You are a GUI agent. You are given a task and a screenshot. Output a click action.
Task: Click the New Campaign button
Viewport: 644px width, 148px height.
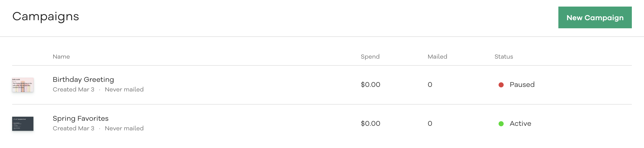pos(595,17)
